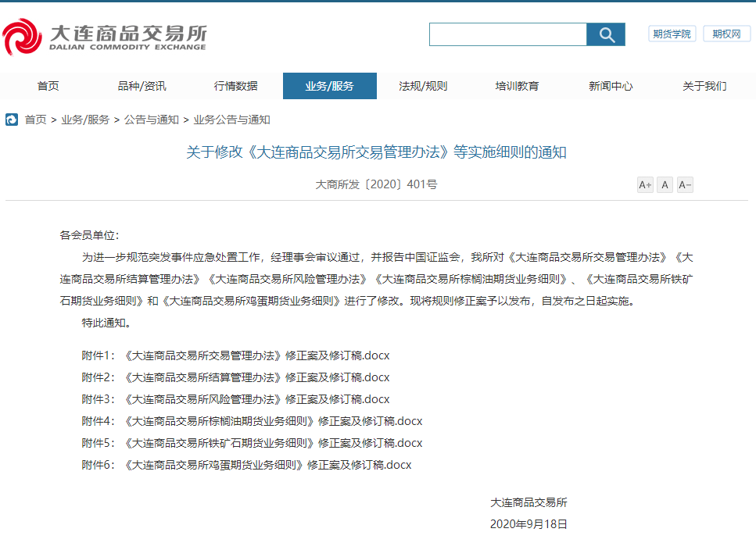Image resolution: width=756 pixels, height=550 pixels.
Task: Click 业务公告与通知 in the breadcrumb
Action: pyautogui.click(x=231, y=120)
